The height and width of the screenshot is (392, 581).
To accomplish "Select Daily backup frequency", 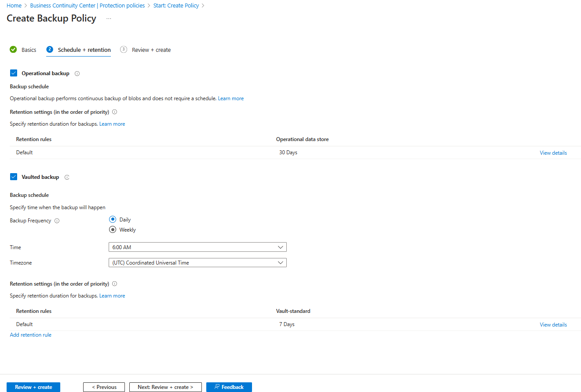I will point(113,219).
